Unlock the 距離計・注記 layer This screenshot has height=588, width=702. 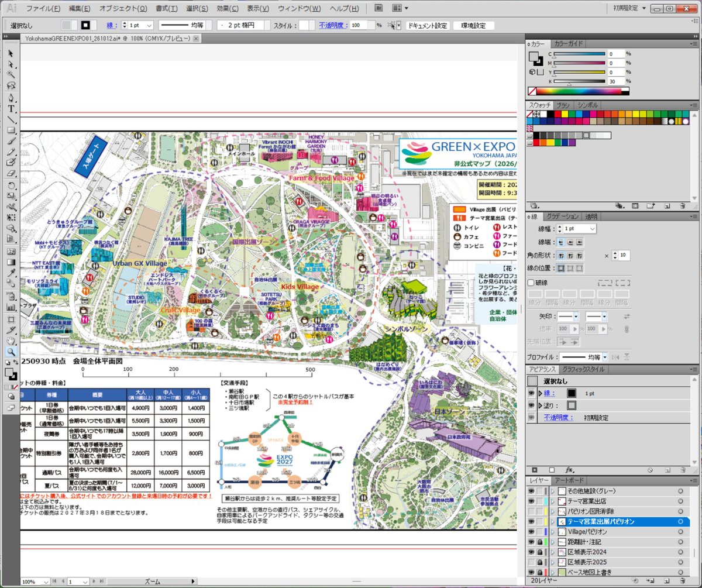541,542
